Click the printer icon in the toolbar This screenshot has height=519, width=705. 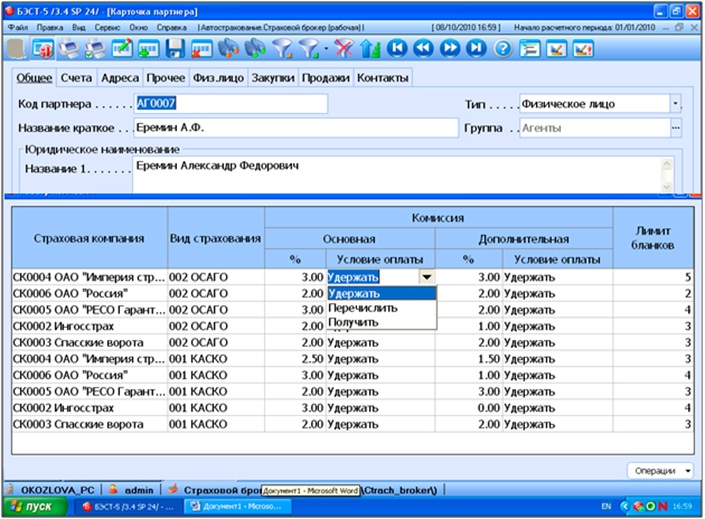(x=69, y=49)
